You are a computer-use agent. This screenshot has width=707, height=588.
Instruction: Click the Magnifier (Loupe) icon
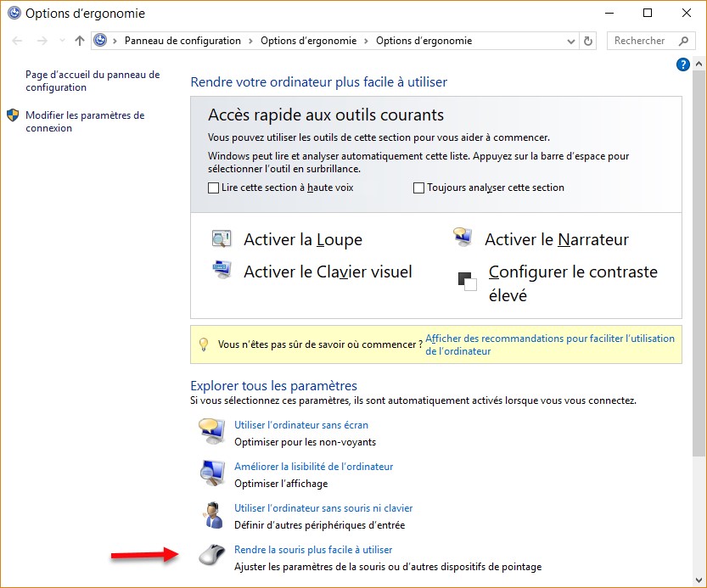coord(222,239)
